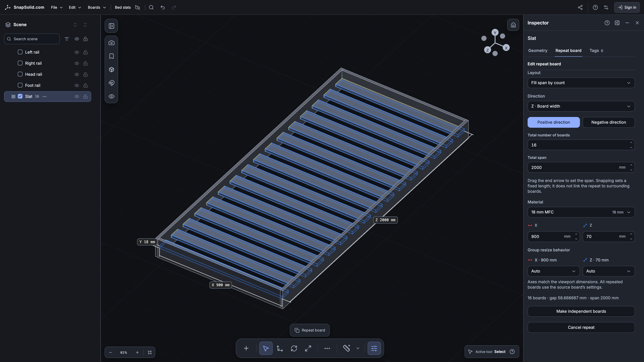Toggle inspector panel icon in bottom toolbar
Screen dimensions: 644x362
tap(374, 348)
